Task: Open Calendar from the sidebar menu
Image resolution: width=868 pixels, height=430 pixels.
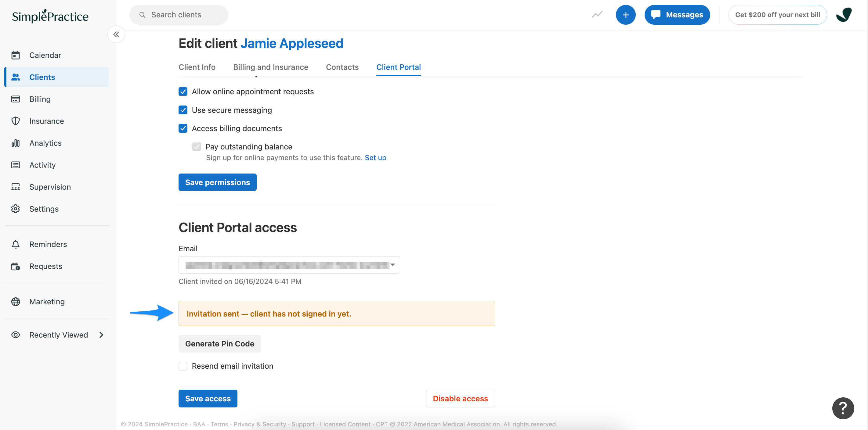Action: pos(56,55)
